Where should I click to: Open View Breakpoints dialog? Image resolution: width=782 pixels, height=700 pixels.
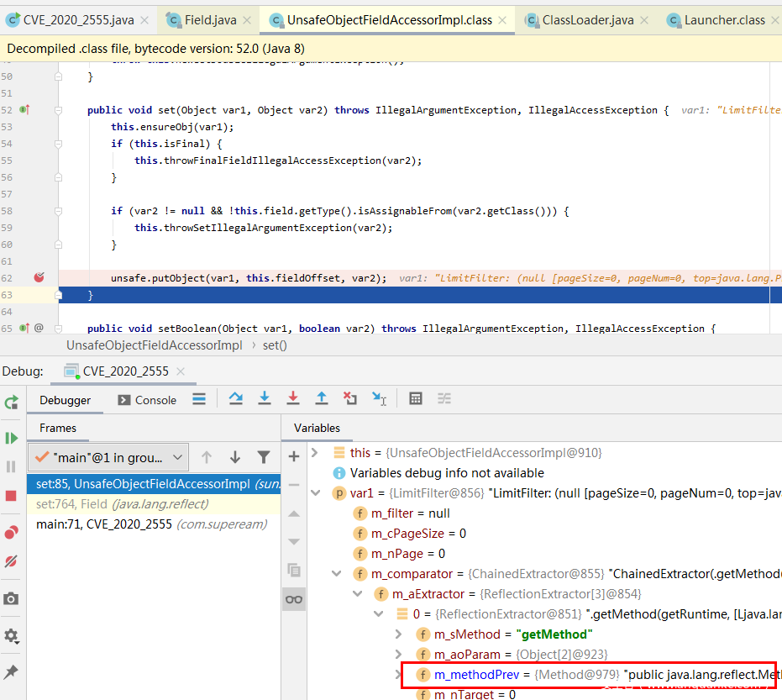pos(11,532)
